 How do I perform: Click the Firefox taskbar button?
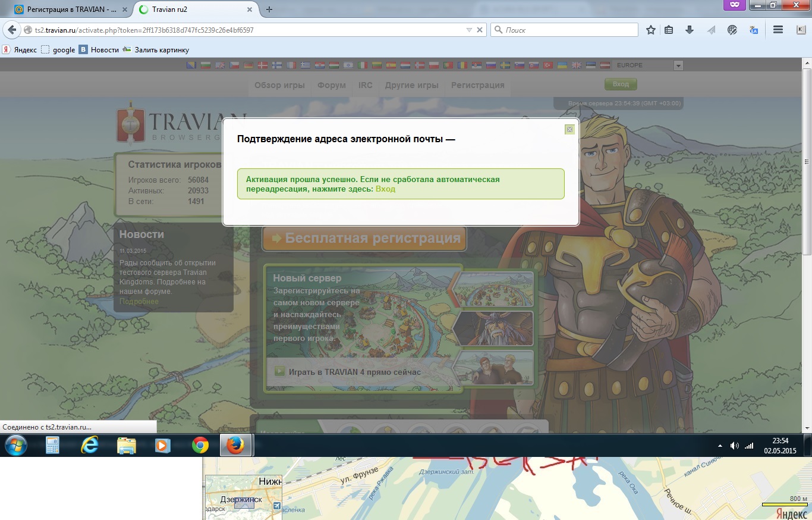(236, 445)
